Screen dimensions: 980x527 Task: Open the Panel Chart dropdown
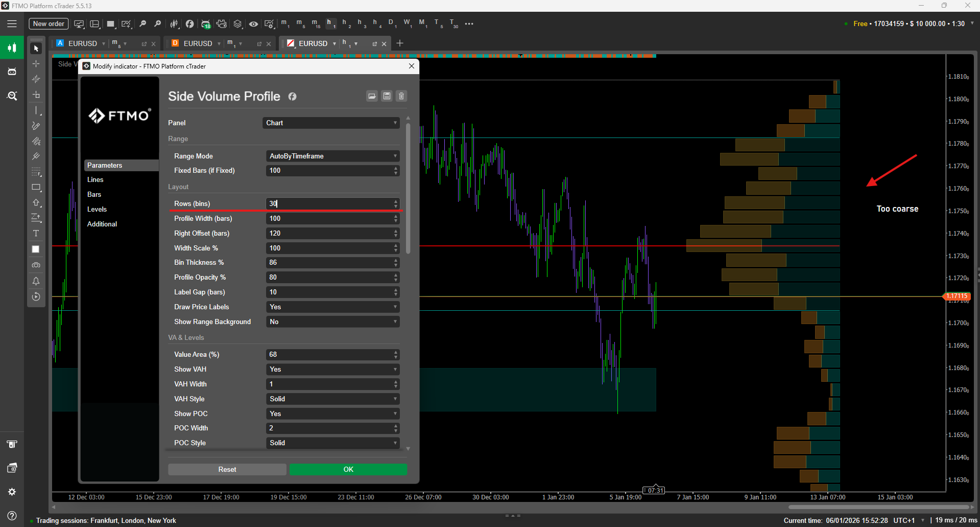[331, 123]
